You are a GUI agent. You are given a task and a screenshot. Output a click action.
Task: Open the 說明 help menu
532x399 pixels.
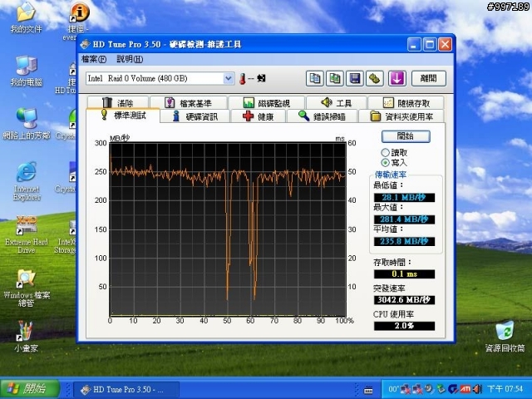tap(130, 59)
